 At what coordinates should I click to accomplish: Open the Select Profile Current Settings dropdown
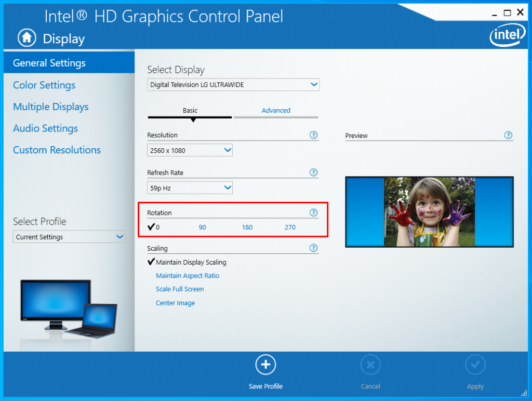coord(69,237)
